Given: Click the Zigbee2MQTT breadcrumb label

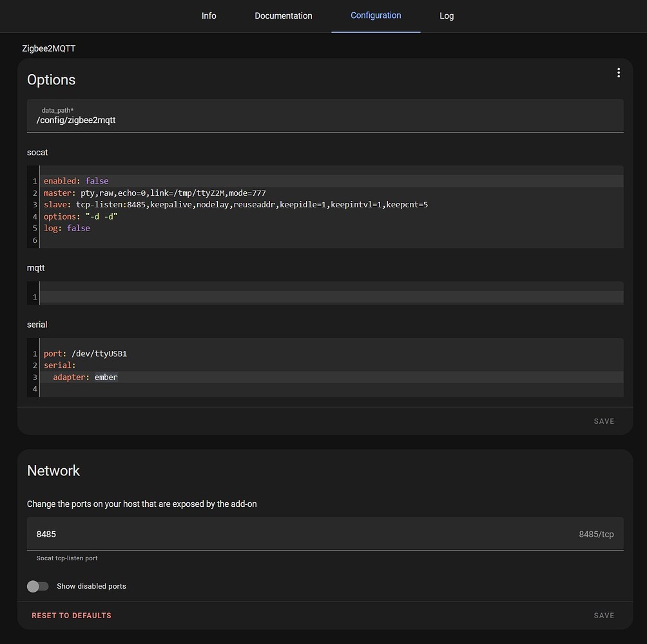Looking at the screenshot, I should tap(48, 48).
